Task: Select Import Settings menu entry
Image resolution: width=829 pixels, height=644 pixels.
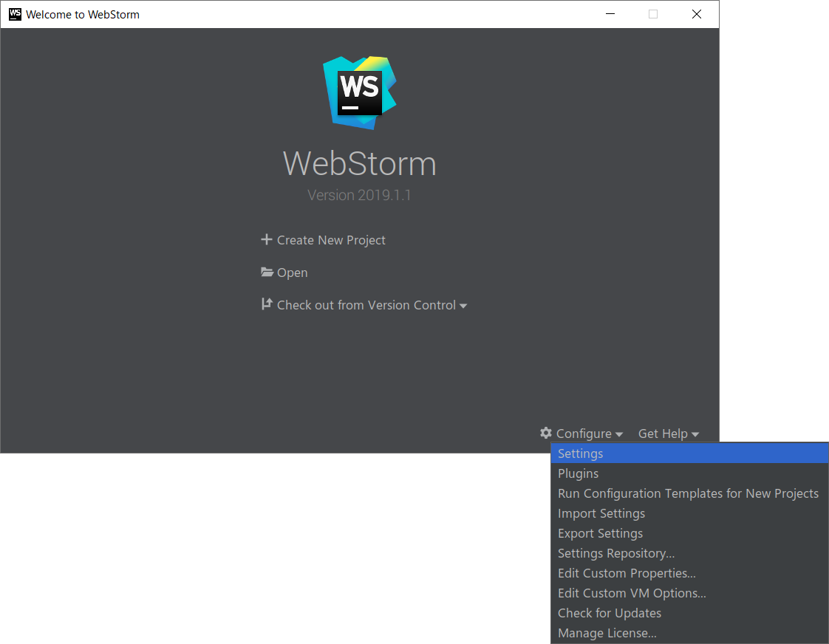Action: (x=689, y=513)
